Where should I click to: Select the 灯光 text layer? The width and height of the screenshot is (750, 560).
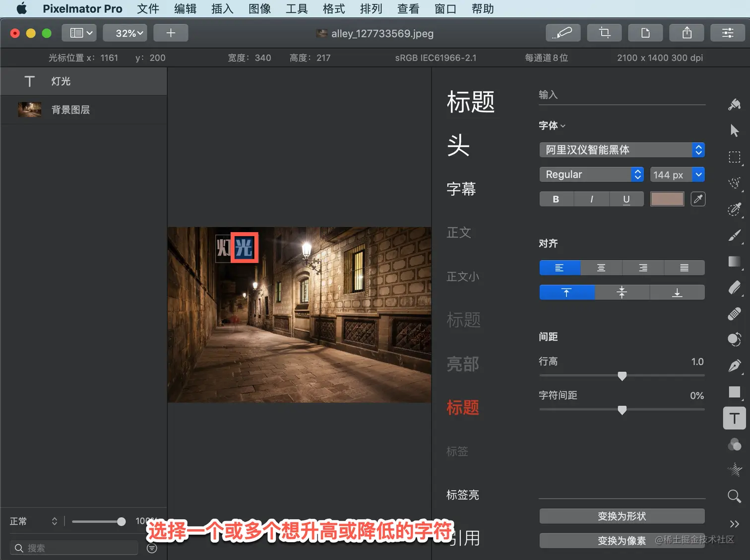coord(84,81)
